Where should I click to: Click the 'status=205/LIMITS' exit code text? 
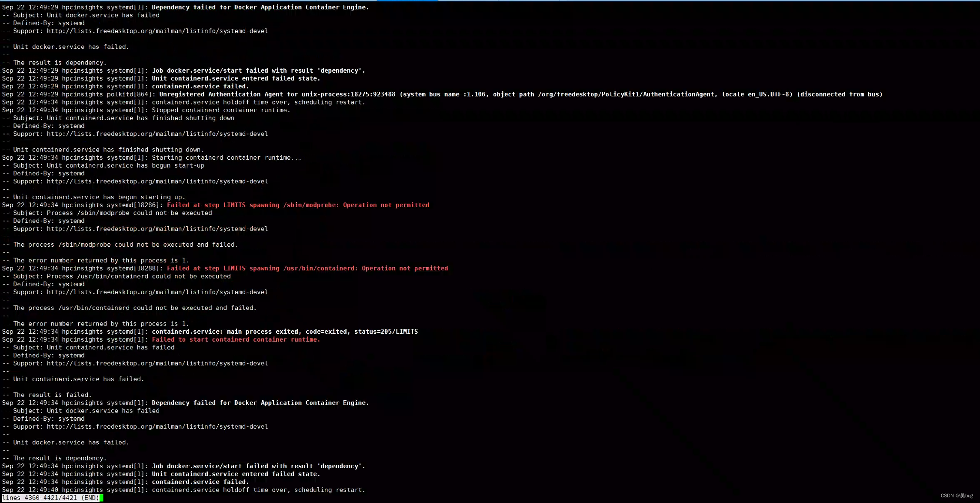[x=386, y=331]
